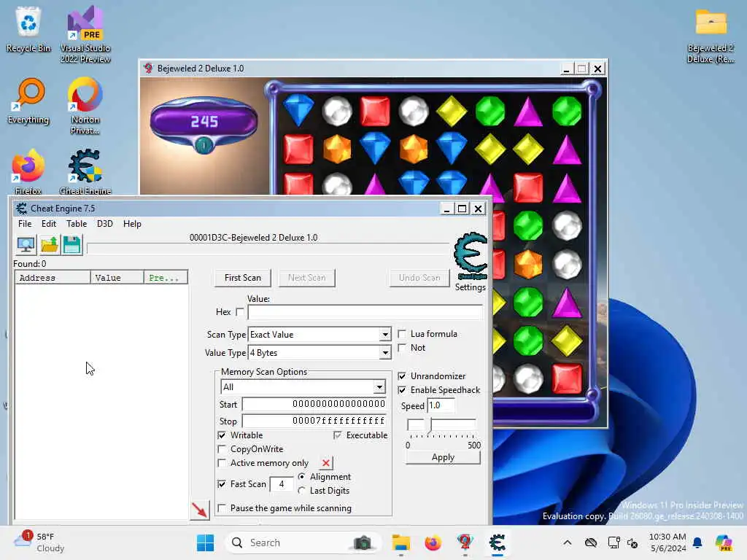Enable Lua formula checkbox
747x560 pixels.
point(402,334)
